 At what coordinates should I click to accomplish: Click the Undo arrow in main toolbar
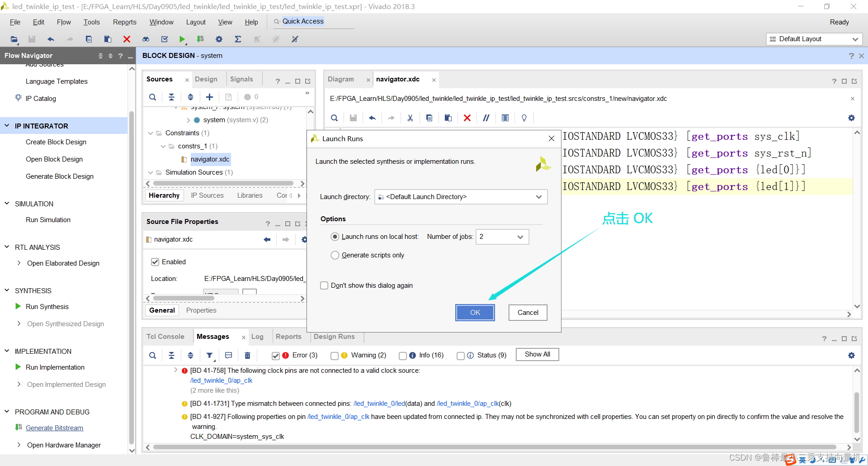51,39
